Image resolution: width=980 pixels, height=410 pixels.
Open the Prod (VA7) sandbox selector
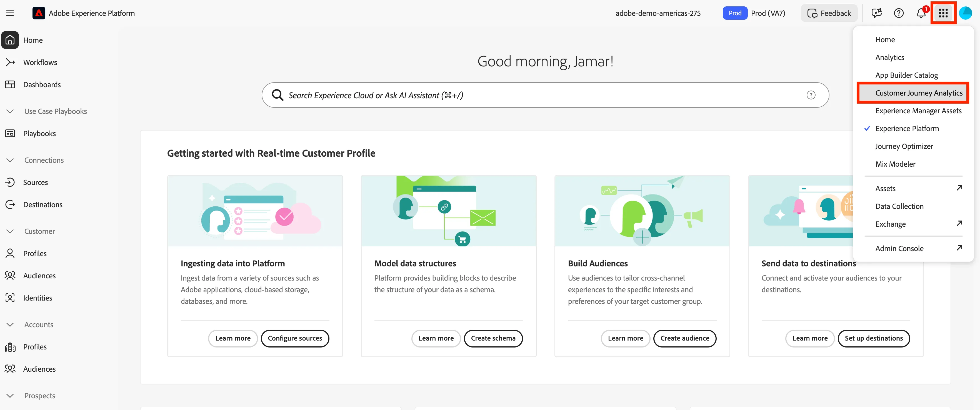[754, 13]
